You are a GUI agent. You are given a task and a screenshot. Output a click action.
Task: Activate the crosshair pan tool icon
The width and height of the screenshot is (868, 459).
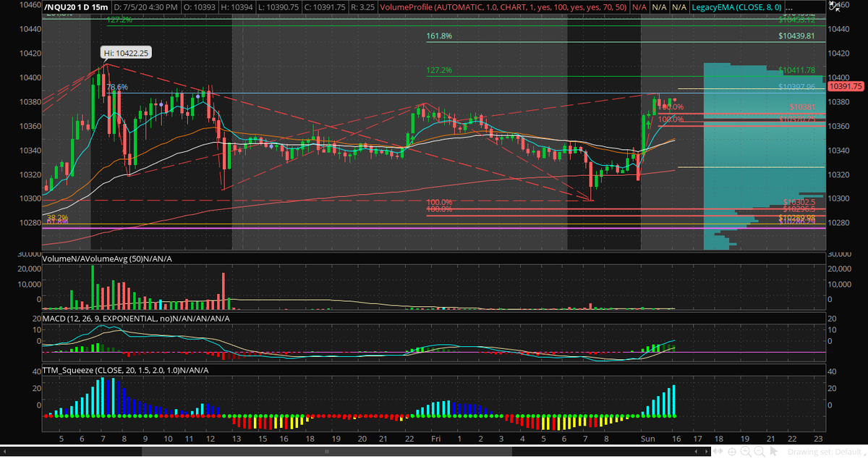click(732, 451)
